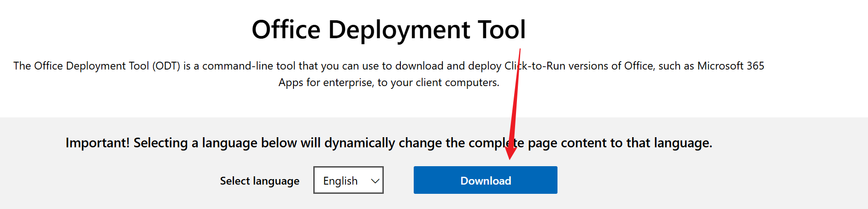
Task: Click the Office Deployment Tool heading
Action: click(x=388, y=29)
